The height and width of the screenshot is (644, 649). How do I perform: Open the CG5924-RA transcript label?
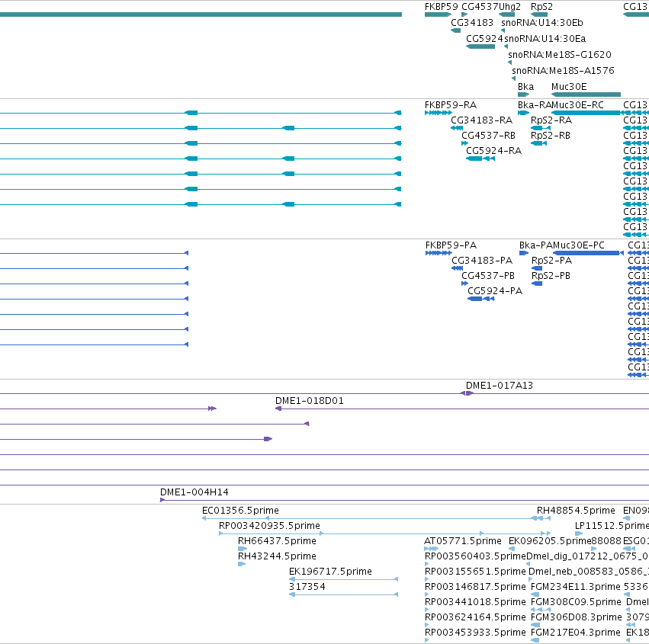click(x=493, y=151)
